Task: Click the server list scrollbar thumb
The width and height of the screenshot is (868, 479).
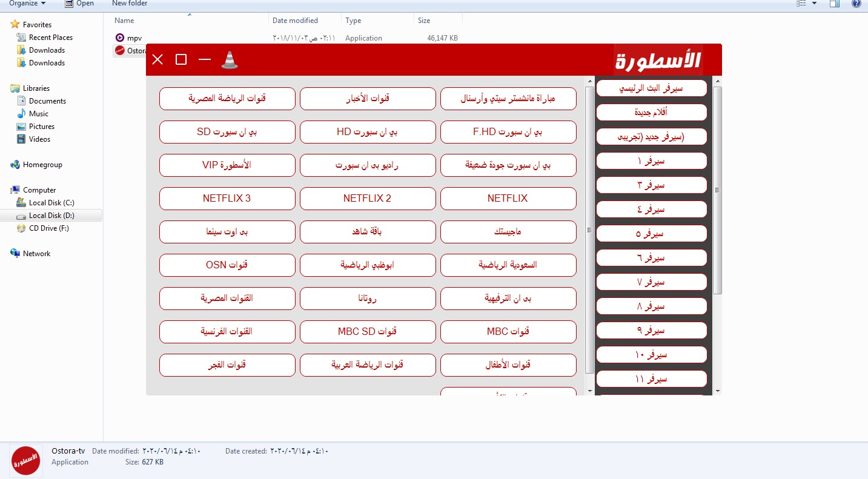Action: click(718, 190)
